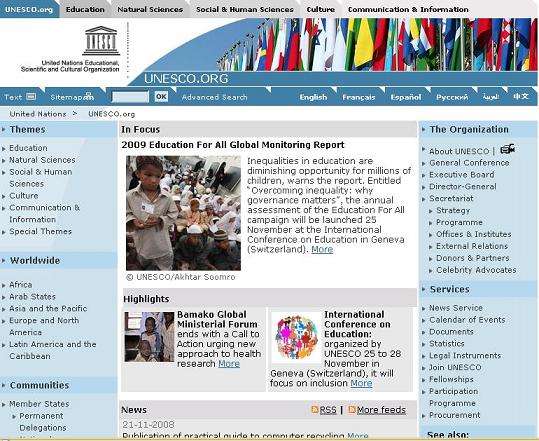Viewport: 539px width, 441px height.
Task: Click the UNESCO temple logo
Action: tap(101, 41)
